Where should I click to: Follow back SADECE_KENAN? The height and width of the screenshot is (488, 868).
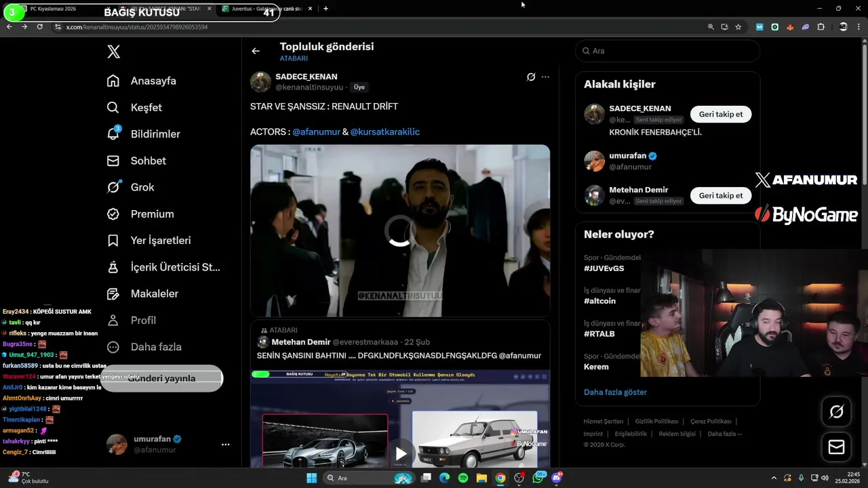click(720, 114)
